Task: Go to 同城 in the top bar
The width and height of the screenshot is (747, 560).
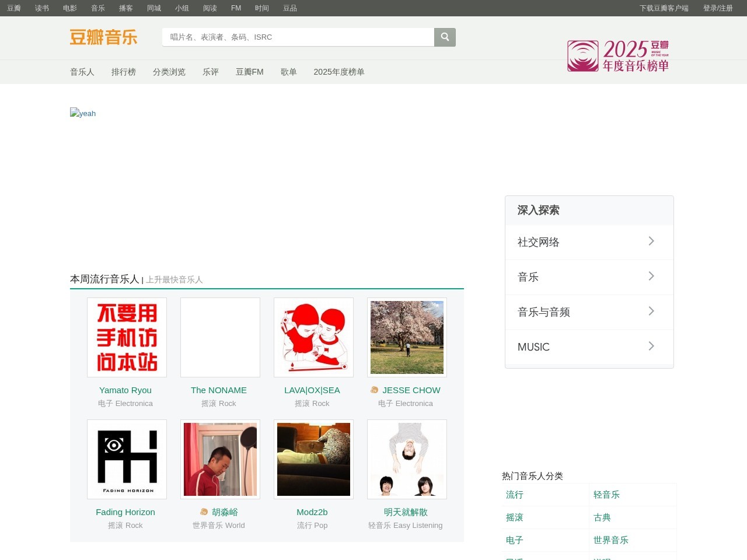Action: click(x=154, y=8)
